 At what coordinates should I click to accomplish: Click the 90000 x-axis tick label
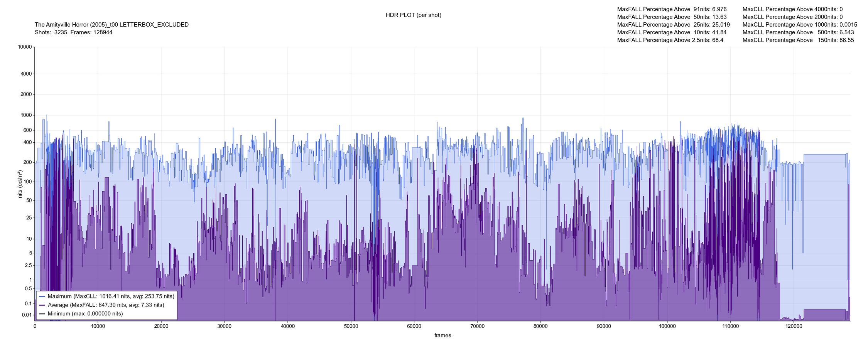(604, 327)
